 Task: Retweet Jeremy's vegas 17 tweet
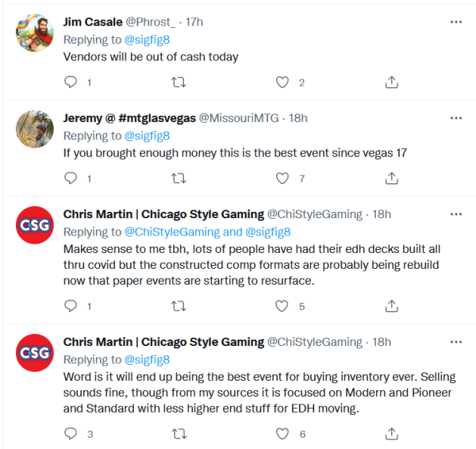[x=179, y=178]
